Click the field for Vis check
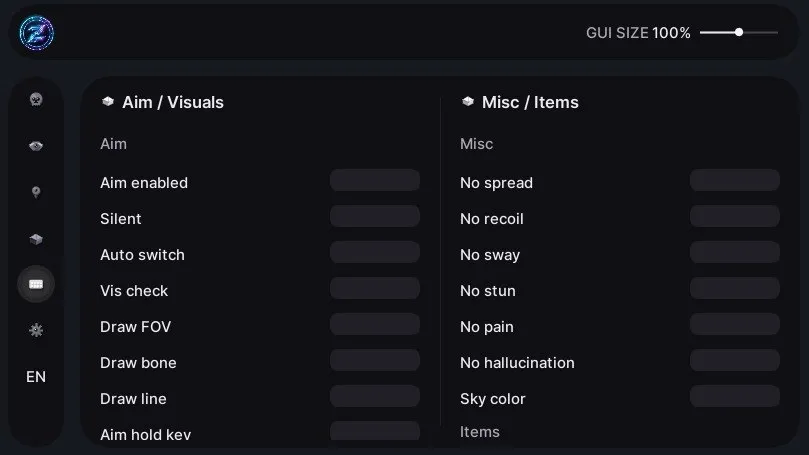The height and width of the screenshot is (455, 809). tap(375, 288)
